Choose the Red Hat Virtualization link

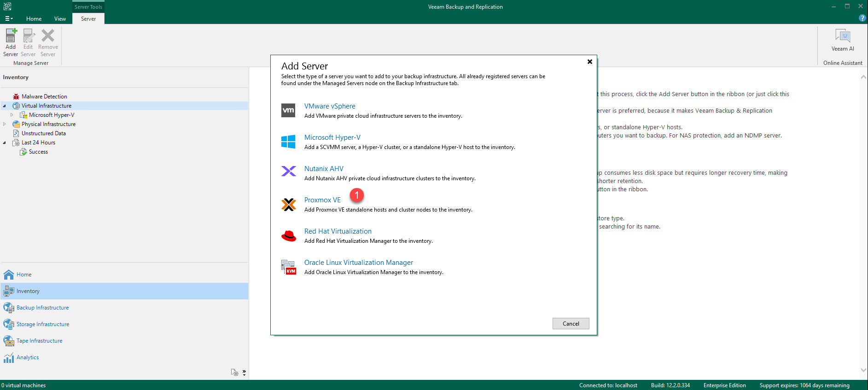click(338, 231)
